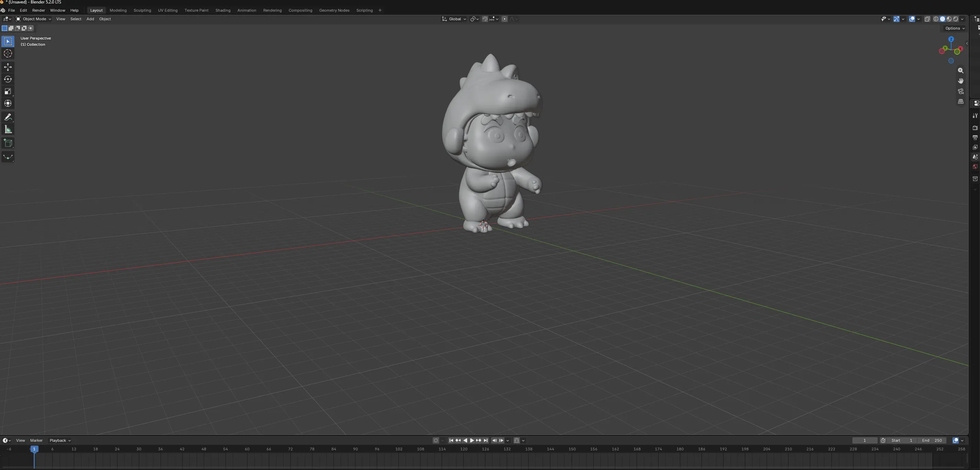Select the Transform tool
Screen dimensions: 980x470
[x=8, y=103]
